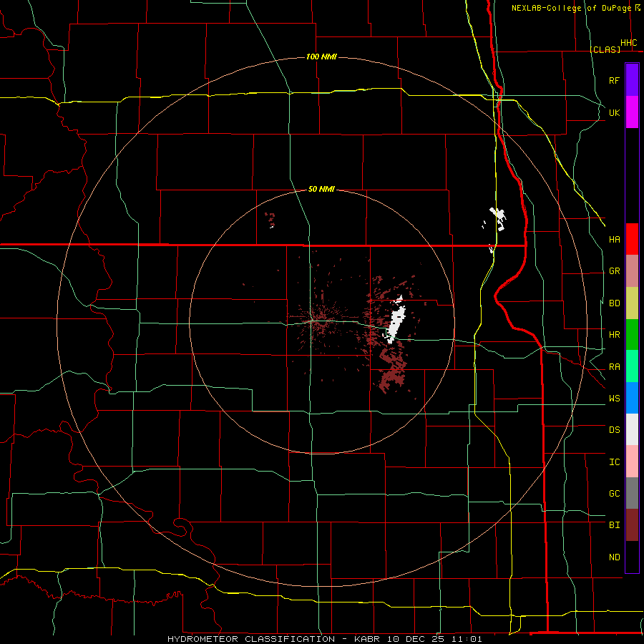Click the GR pink legend swatch
Image resolution: width=644 pixels, height=644 pixels.
tap(632, 271)
